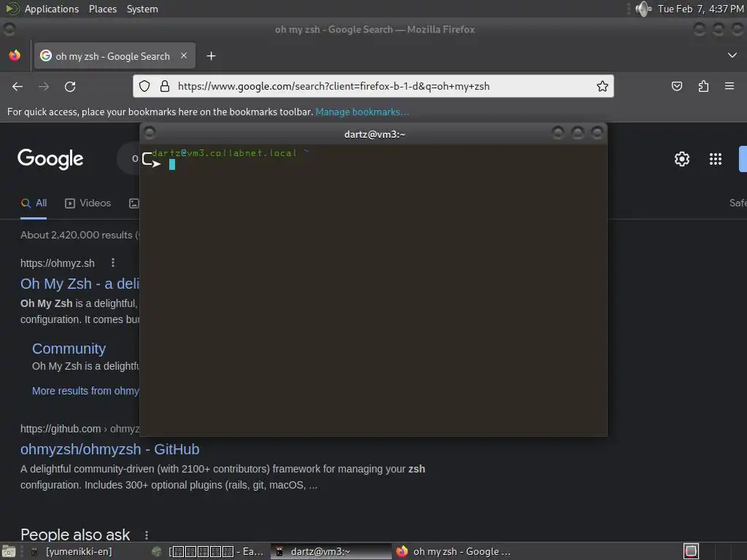Screen dimensions: 747x560
Task: Open 'ohmyzsh/ohmyzsh - GitHub' result link
Action: point(110,449)
